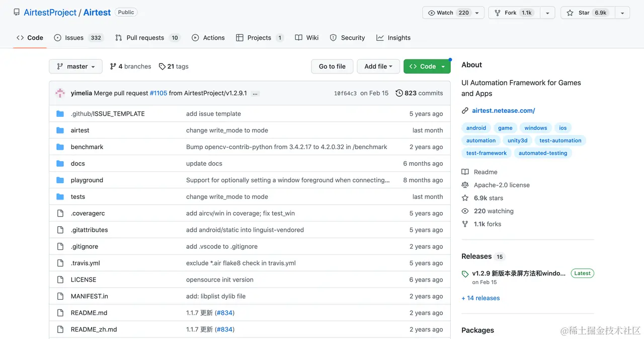Open the Security tab
Screen dimensions: 644x339
tap(347, 38)
